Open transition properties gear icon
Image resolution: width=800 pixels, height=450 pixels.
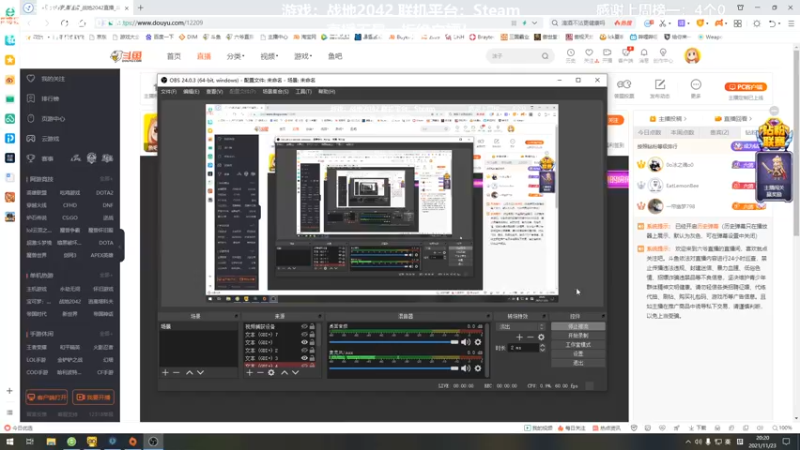coord(541,337)
